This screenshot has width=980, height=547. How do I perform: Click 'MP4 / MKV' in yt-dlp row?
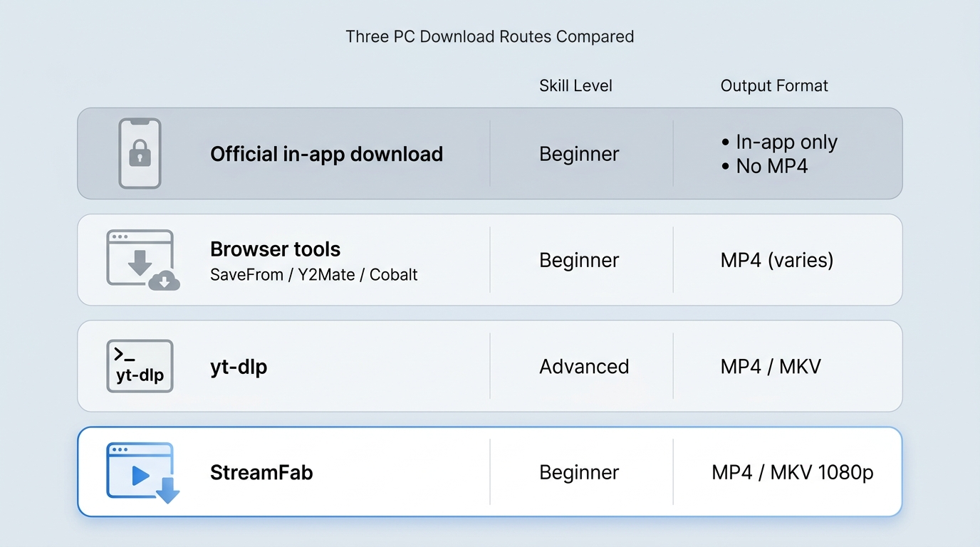771,367
